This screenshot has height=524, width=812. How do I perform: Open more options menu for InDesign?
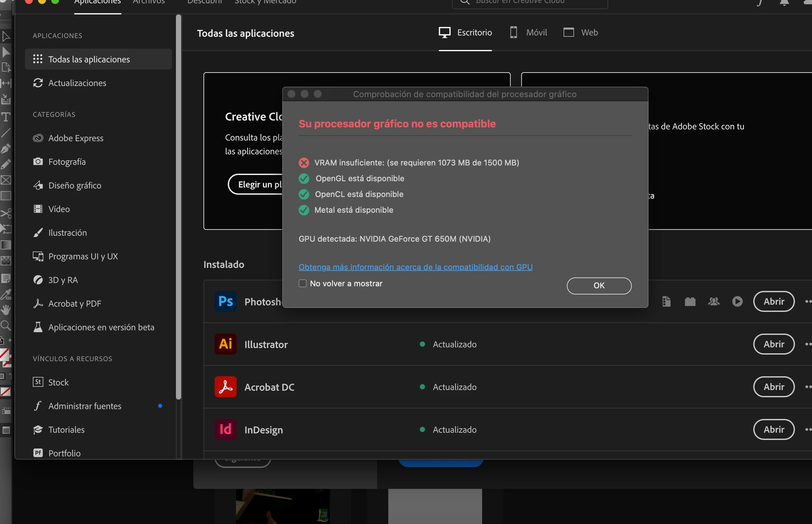tap(808, 429)
